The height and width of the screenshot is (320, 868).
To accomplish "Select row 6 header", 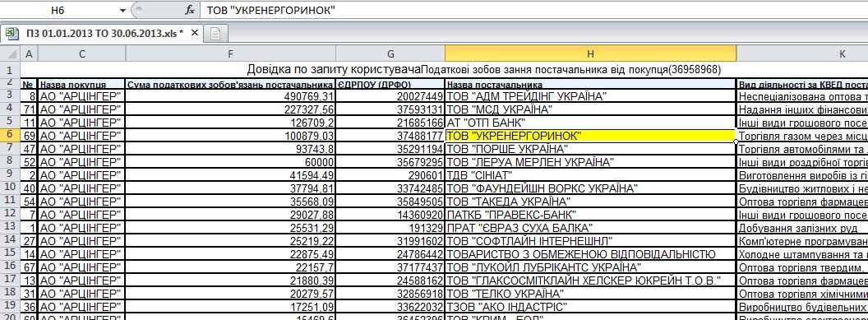I will [x=9, y=136].
